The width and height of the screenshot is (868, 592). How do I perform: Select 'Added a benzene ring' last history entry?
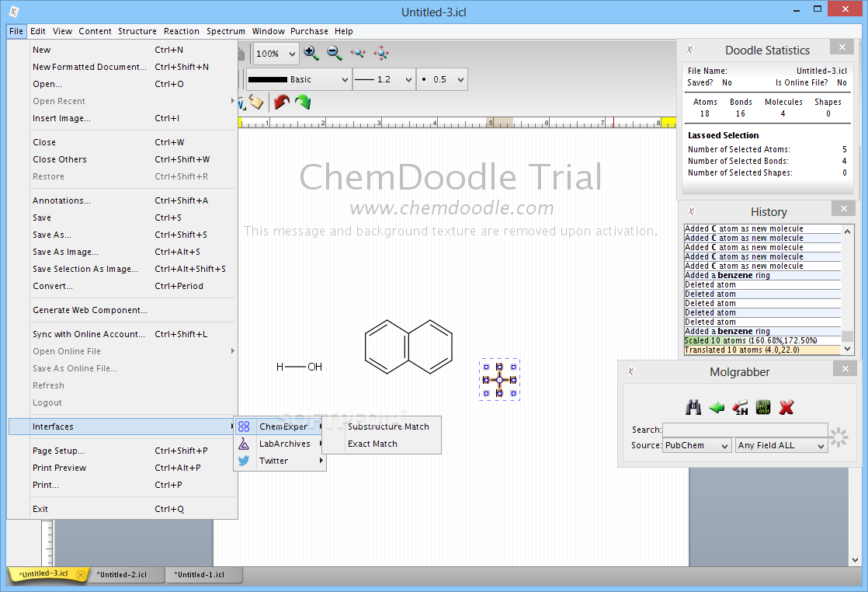pos(762,331)
